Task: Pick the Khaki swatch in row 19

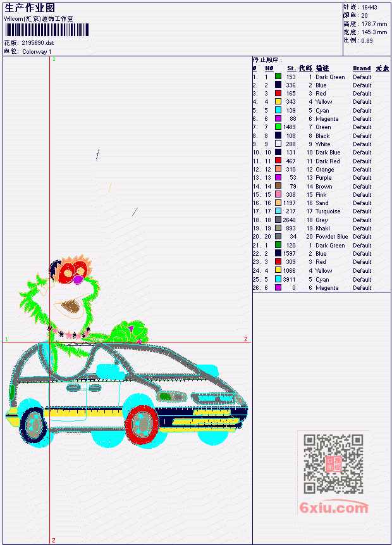Action: point(278,229)
